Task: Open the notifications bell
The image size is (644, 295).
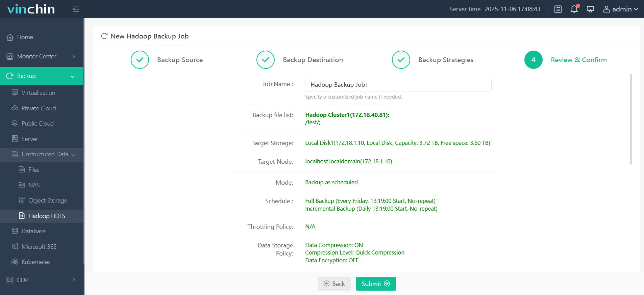Action: tap(574, 9)
